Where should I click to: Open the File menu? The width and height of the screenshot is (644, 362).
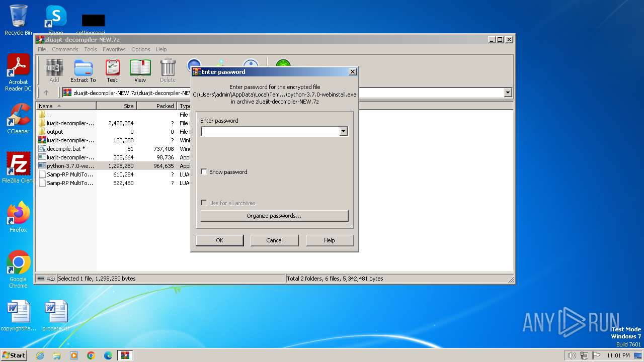(42, 49)
